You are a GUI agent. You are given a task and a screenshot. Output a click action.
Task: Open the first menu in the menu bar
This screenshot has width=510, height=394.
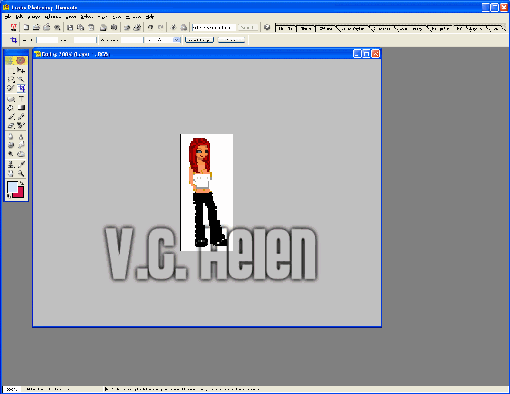[8, 17]
